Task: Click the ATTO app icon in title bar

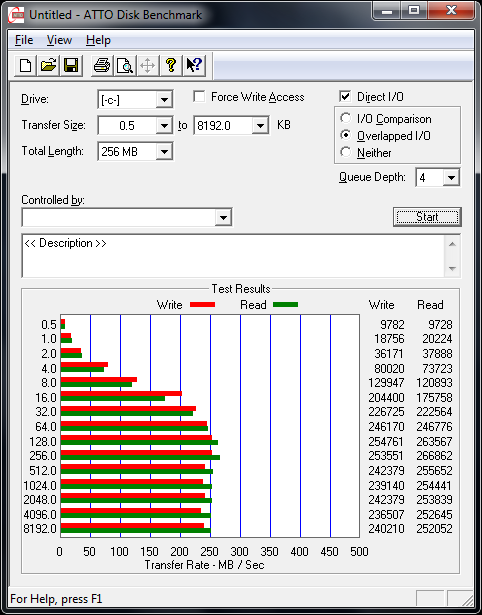Action: (18, 15)
